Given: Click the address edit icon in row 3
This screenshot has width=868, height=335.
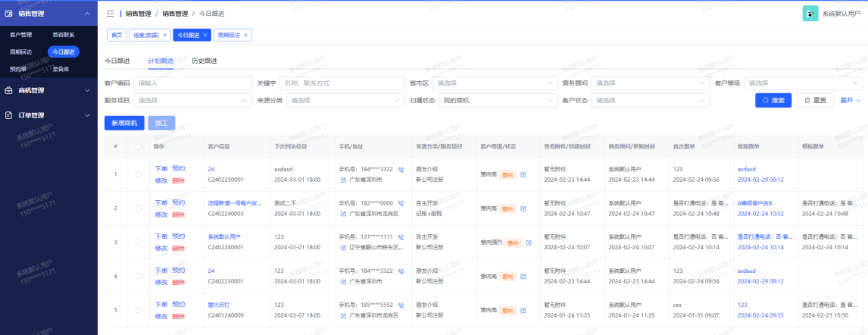Looking at the screenshot, I should coord(343,248).
